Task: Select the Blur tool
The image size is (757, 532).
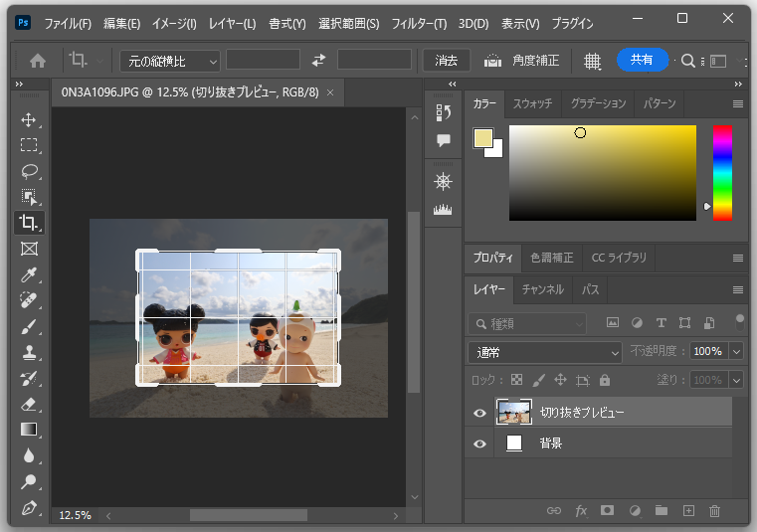Action: (29, 455)
